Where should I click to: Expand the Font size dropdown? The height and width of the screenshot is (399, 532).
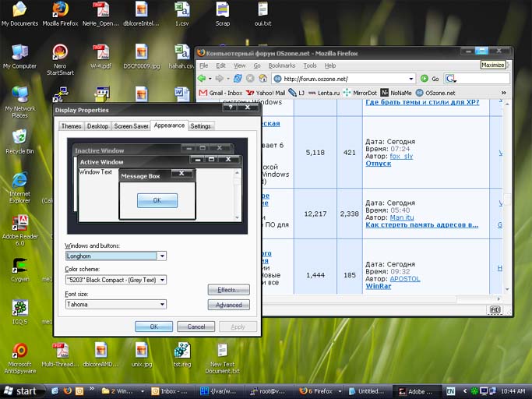(162, 305)
